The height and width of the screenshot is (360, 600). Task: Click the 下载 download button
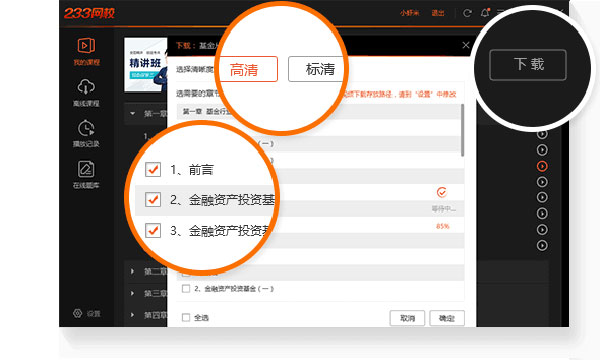pos(528,65)
